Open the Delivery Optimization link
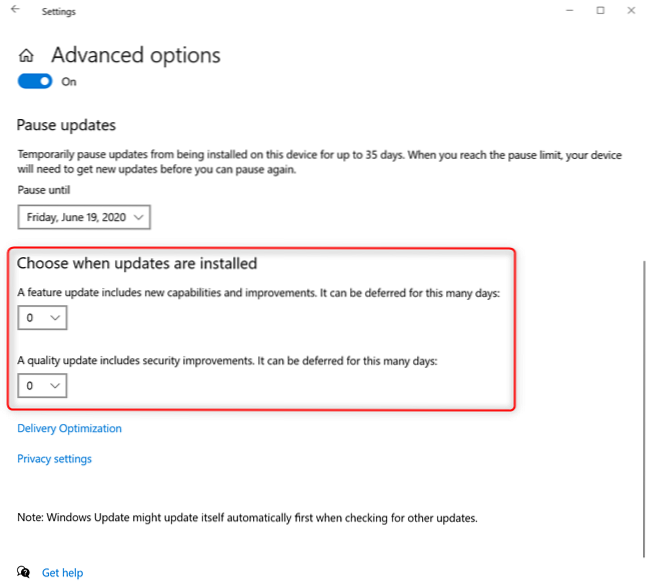The height and width of the screenshot is (583, 646). click(x=69, y=428)
